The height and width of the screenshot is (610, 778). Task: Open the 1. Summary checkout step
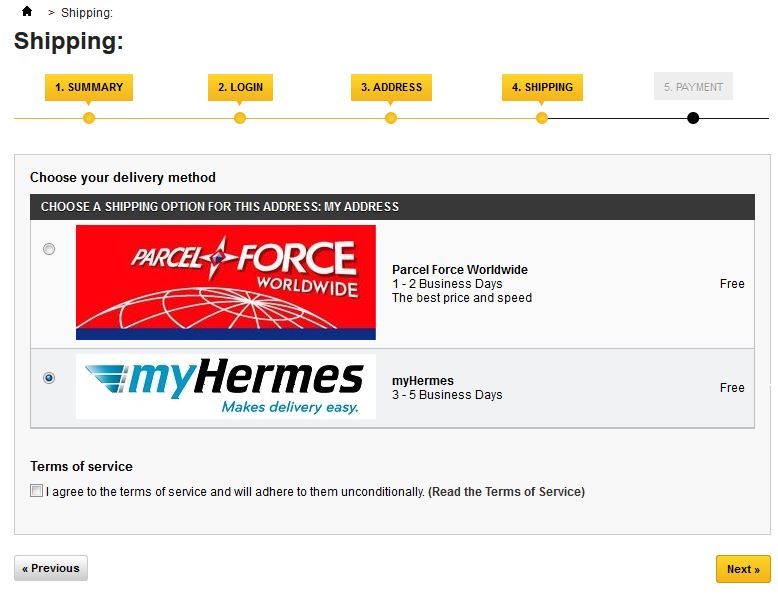[89, 87]
